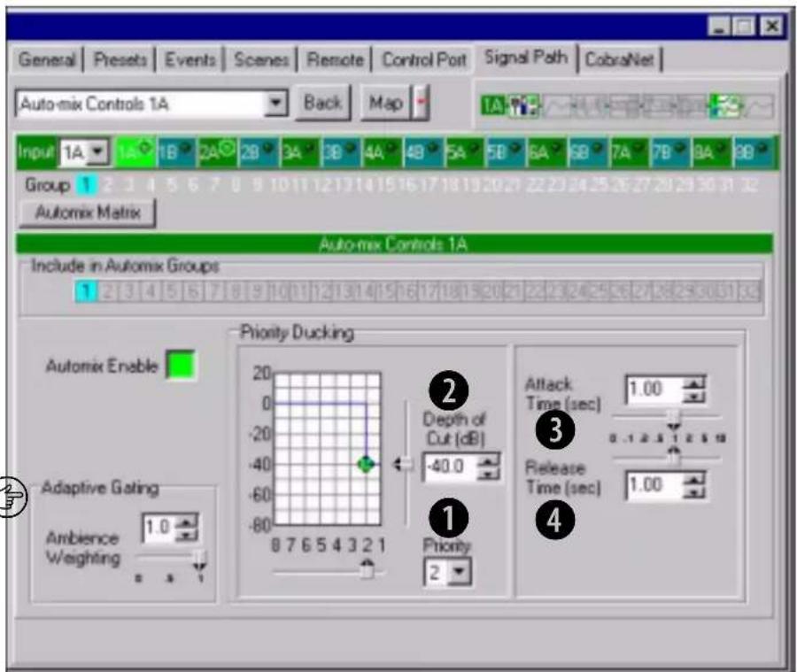Select input channel 7A
The image size is (797, 672).
tap(630, 152)
